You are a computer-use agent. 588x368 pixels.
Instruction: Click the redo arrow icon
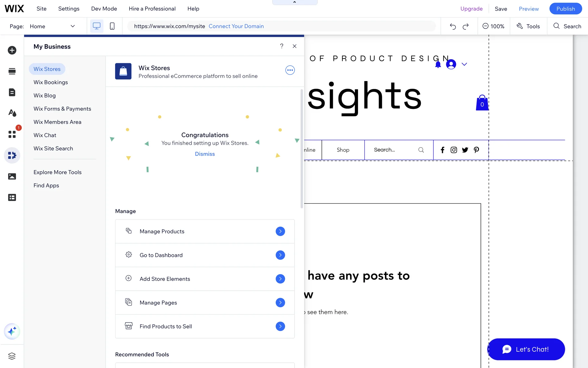click(x=466, y=26)
